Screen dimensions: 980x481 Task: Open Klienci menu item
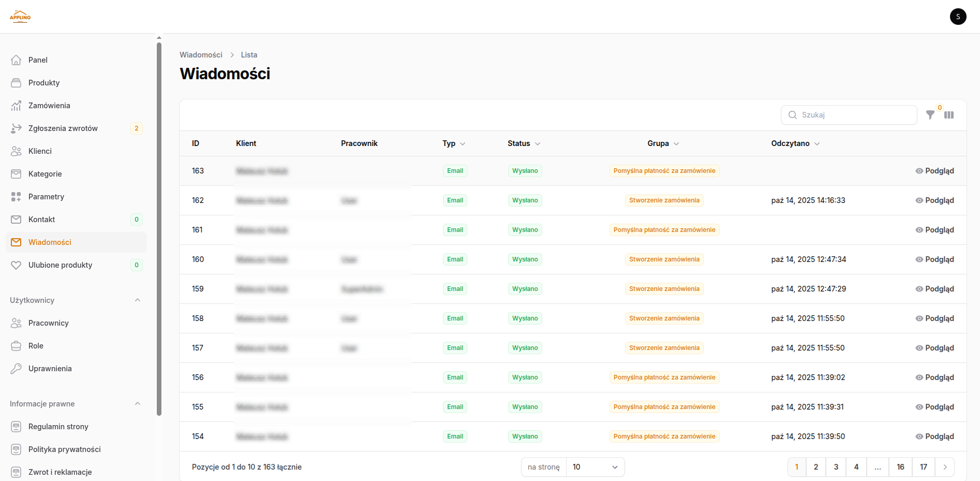pyautogui.click(x=40, y=151)
